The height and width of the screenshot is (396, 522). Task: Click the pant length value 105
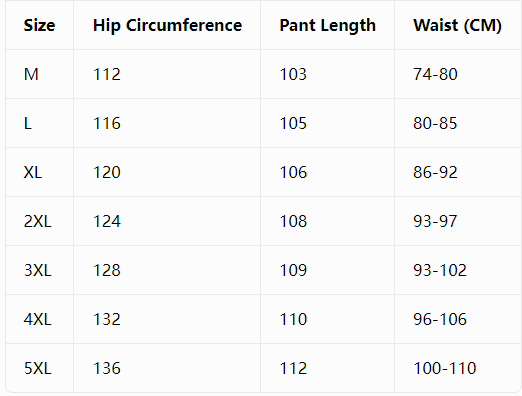[293, 123]
